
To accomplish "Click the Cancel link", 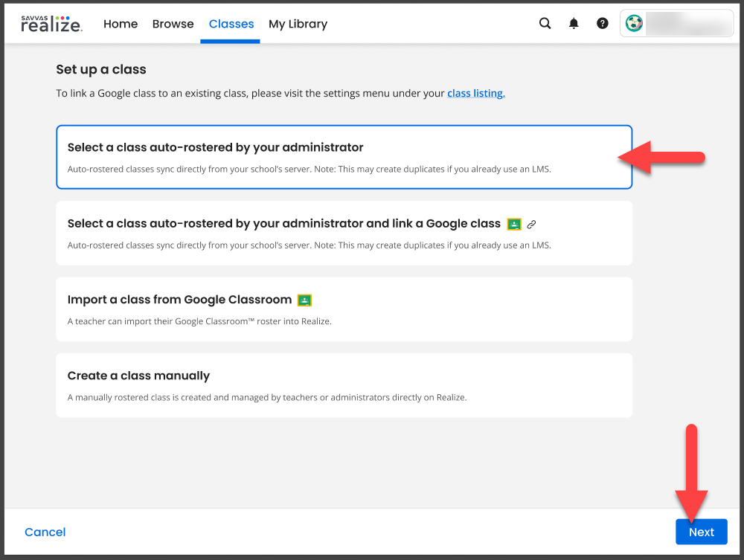I will pyautogui.click(x=45, y=532).
